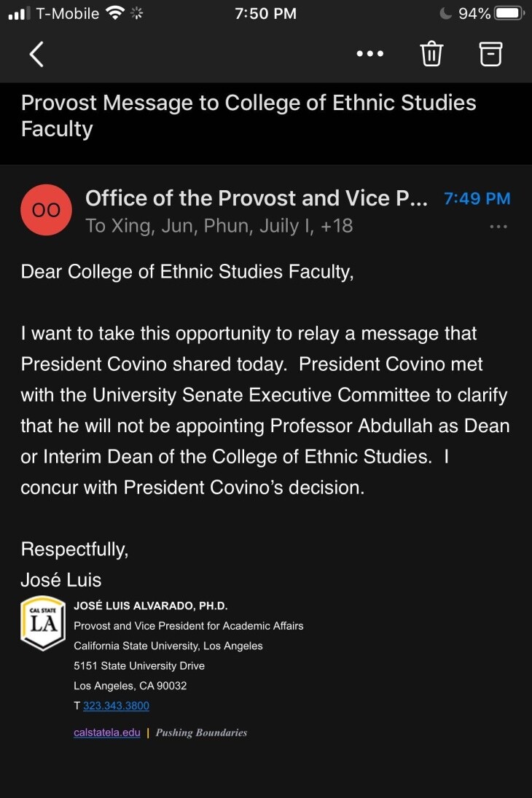Screen dimensions: 532x798
Task: Tap the email subject Provost Message title
Action: point(249,115)
